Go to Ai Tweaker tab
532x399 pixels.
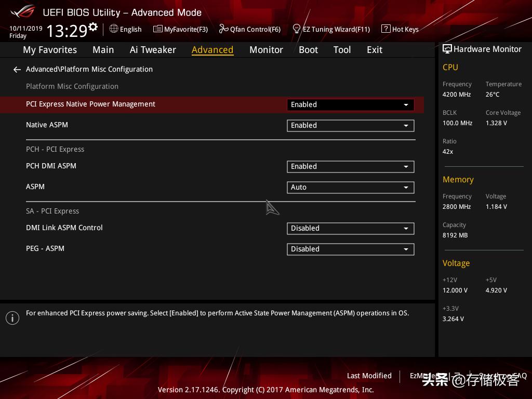[x=153, y=50]
